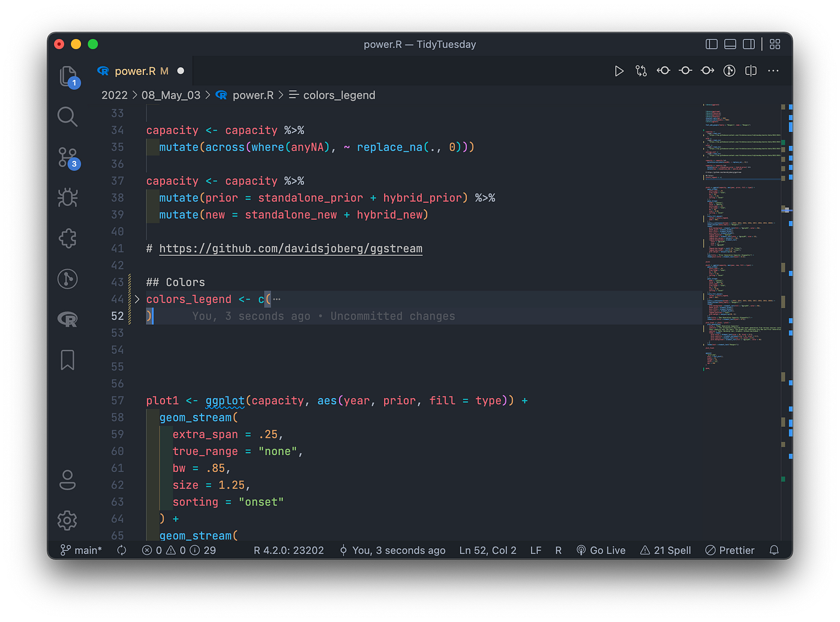The width and height of the screenshot is (840, 622).
Task: Open the Search view in the Activity Bar
Action: pyautogui.click(x=67, y=117)
